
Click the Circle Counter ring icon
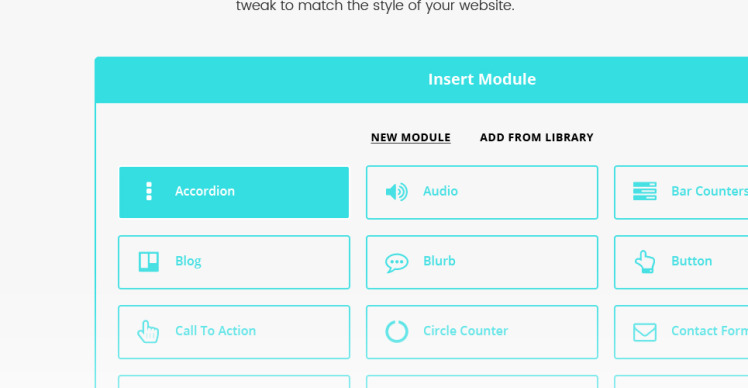pos(396,331)
